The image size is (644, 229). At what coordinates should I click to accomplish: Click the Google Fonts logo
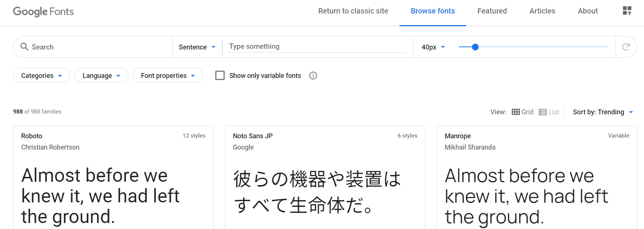pyautogui.click(x=43, y=12)
